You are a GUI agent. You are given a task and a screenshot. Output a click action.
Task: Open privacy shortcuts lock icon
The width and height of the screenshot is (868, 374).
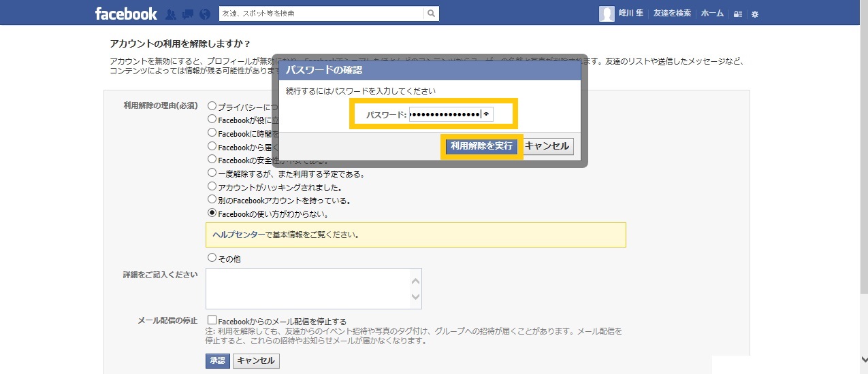coord(738,14)
